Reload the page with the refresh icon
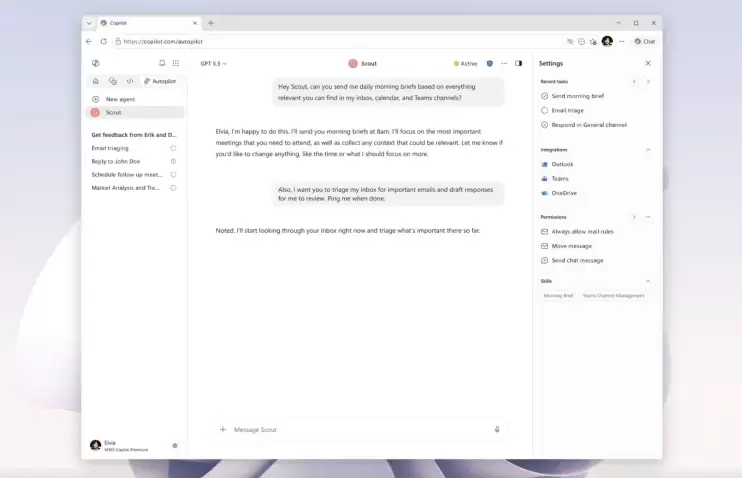 (x=104, y=42)
